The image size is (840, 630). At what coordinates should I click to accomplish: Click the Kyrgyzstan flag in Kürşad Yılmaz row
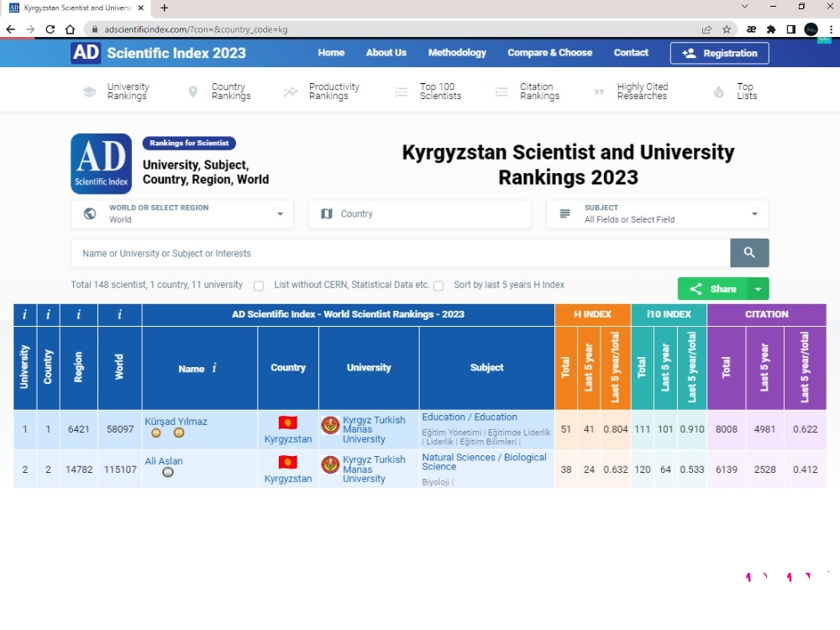[287, 423]
